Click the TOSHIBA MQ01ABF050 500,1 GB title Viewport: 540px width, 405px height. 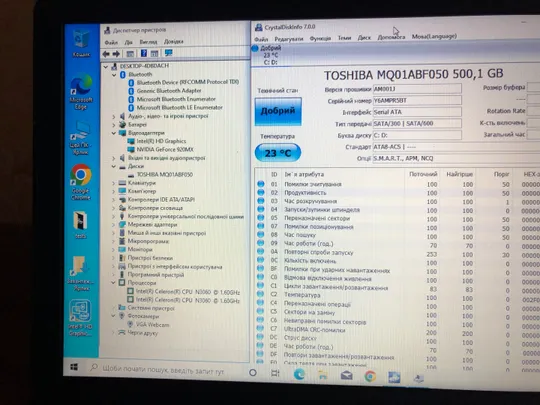click(414, 74)
